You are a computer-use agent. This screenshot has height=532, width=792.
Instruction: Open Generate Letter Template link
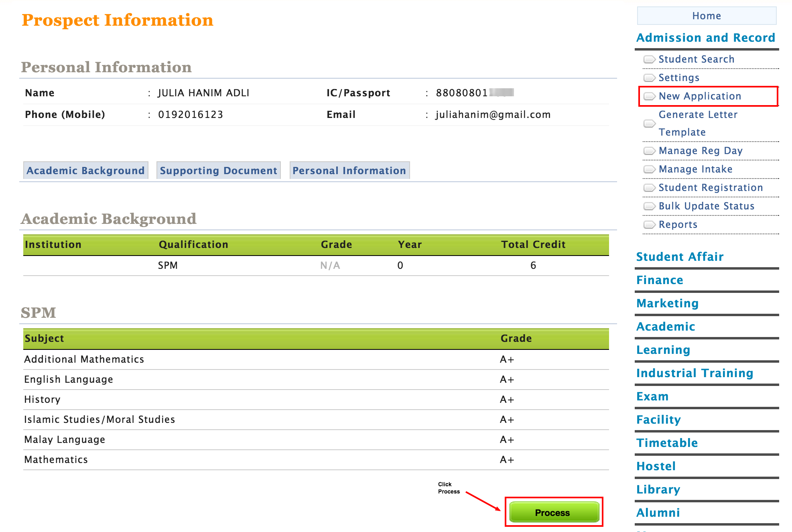(x=698, y=123)
